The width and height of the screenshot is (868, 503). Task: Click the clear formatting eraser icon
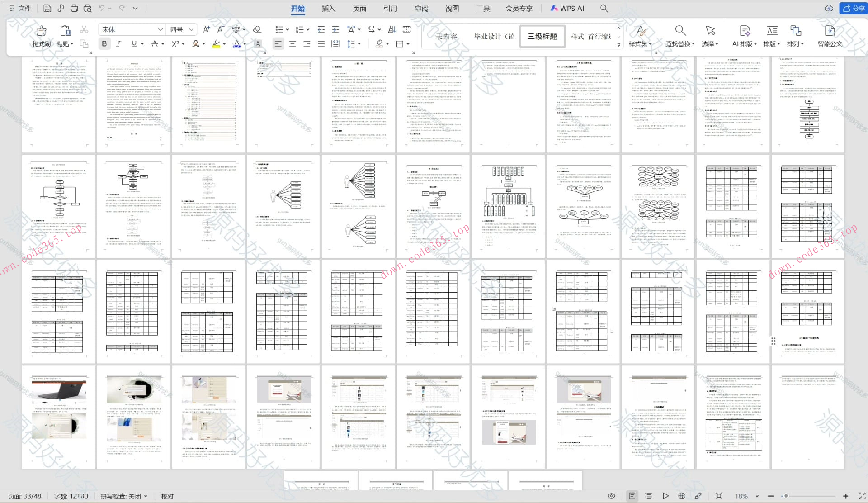click(x=257, y=29)
